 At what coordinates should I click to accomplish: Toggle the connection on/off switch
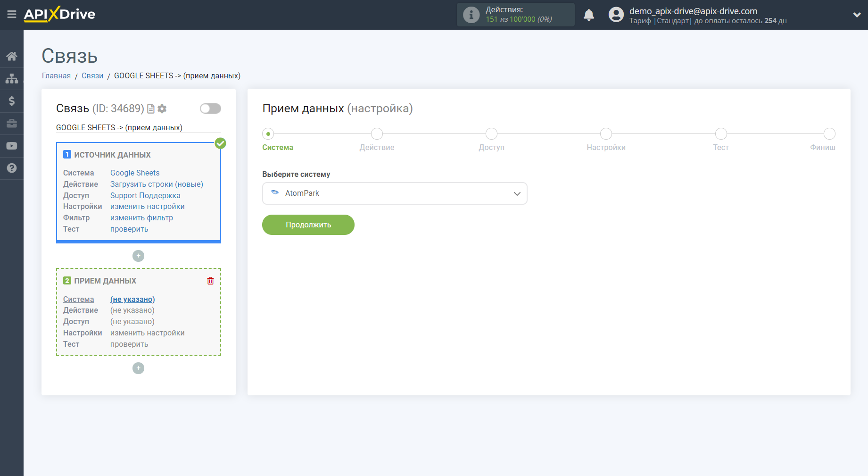(x=210, y=109)
